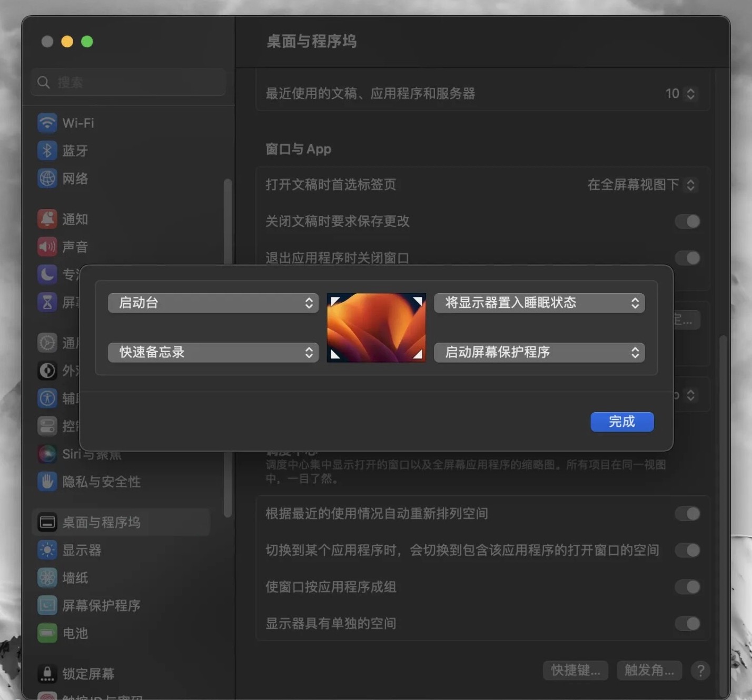Viewport: 752px width, 700px height.
Task: Enable 关闭文稿时要求保存更改
Action: tap(687, 222)
